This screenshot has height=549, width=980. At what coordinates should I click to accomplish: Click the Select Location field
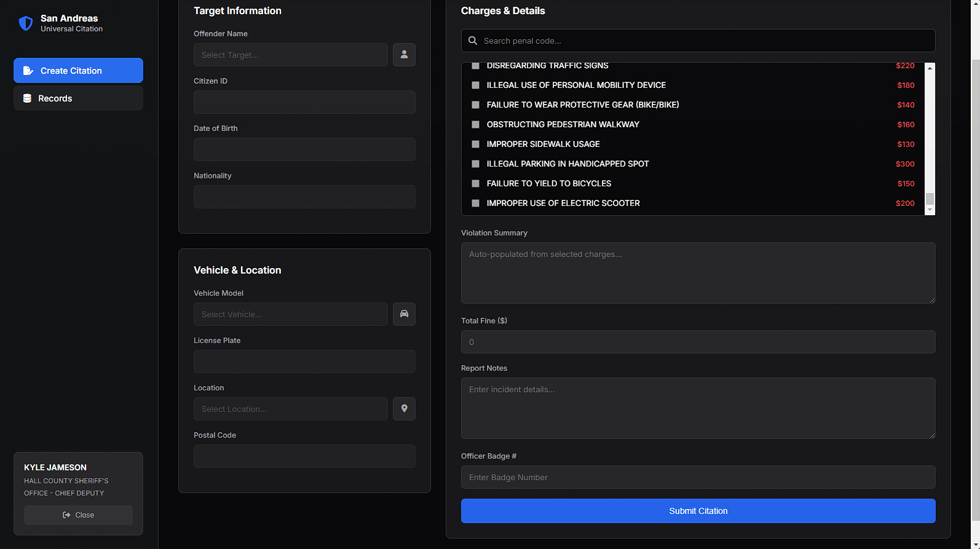pyautogui.click(x=291, y=409)
